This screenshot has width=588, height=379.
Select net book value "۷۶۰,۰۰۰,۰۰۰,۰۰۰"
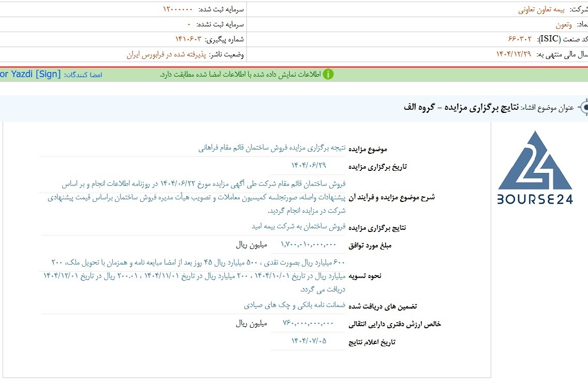(308, 323)
